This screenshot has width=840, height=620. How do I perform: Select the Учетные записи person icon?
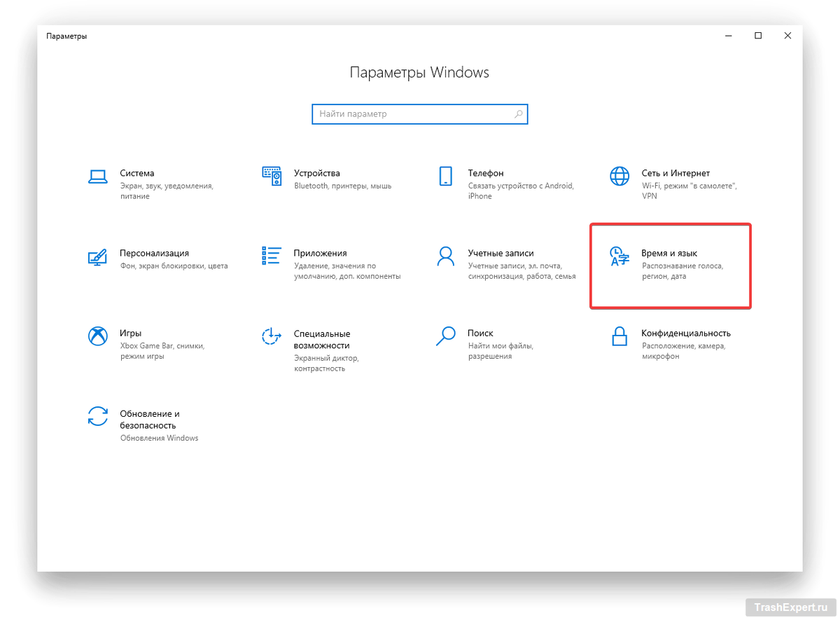pyautogui.click(x=445, y=256)
